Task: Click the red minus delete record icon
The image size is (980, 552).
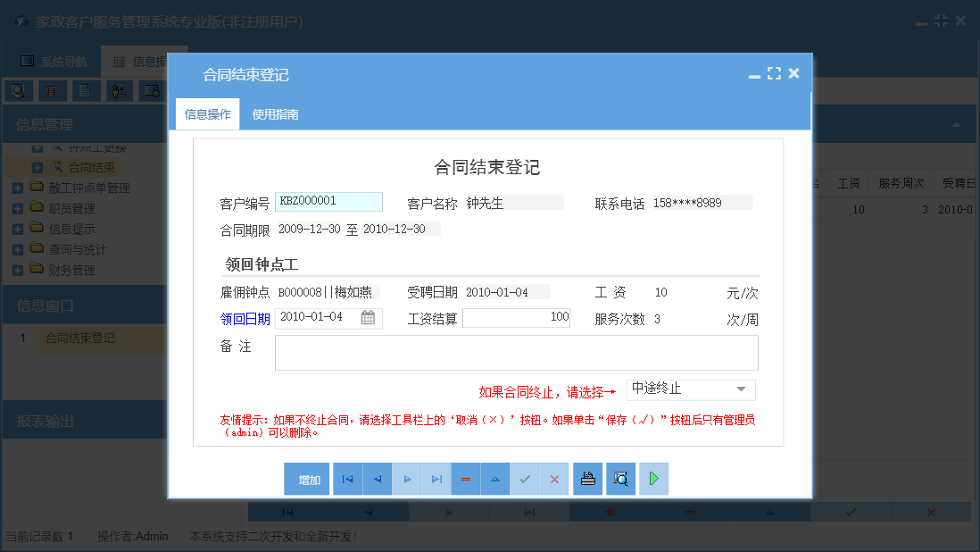Action: coord(465,479)
